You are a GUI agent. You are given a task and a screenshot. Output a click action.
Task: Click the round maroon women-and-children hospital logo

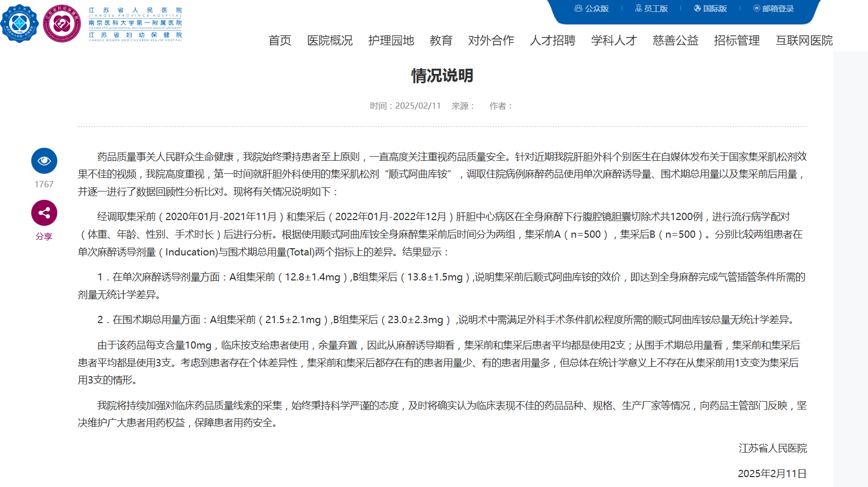pyautogui.click(x=62, y=23)
